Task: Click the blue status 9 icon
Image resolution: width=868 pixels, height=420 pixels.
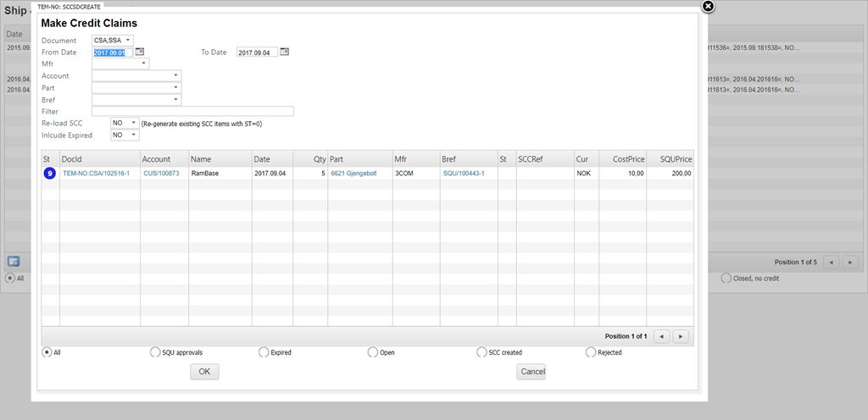Action: (x=49, y=174)
